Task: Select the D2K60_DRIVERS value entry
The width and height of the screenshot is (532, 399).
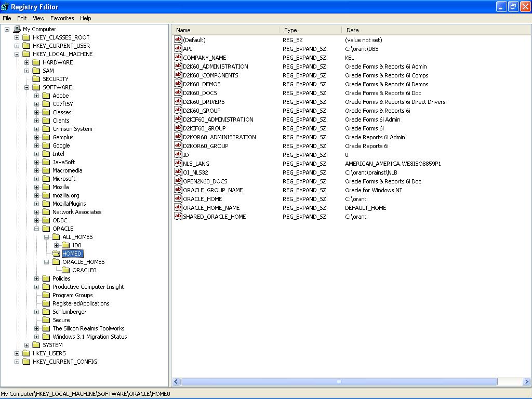Action: coord(204,102)
